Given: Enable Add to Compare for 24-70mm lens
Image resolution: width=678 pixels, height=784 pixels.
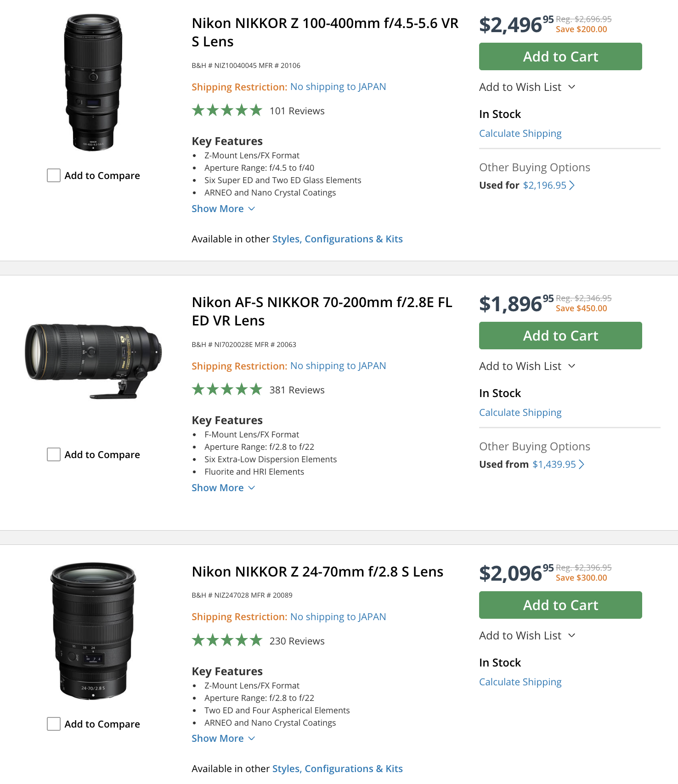Looking at the screenshot, I should click(x=54, y=724).
